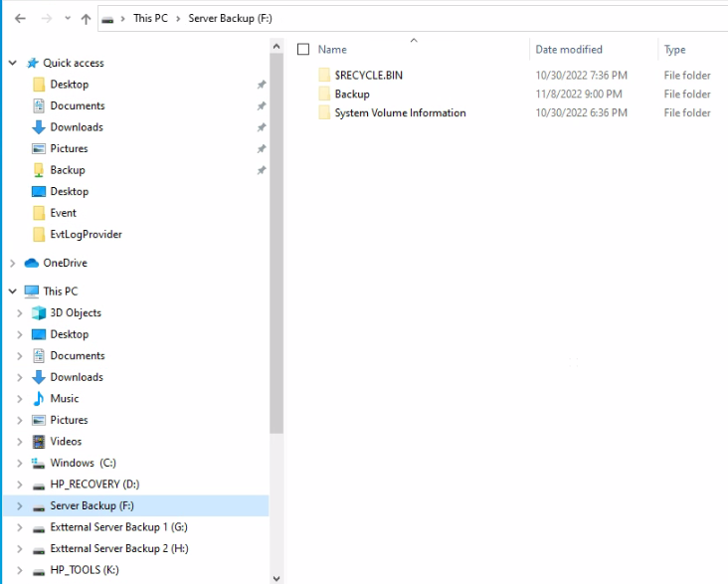Open the Event folder in Quick access
Screen dimensions: 728x584
coord(63,213)
